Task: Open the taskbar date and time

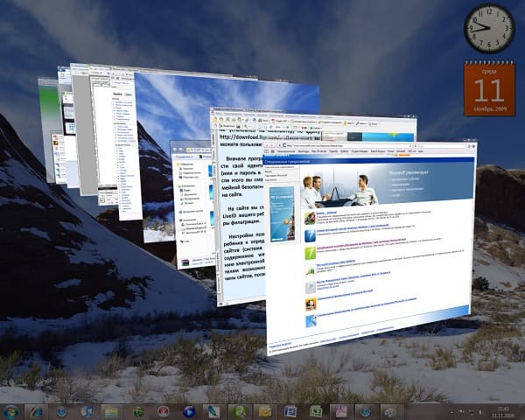Action: pos(503,411)
